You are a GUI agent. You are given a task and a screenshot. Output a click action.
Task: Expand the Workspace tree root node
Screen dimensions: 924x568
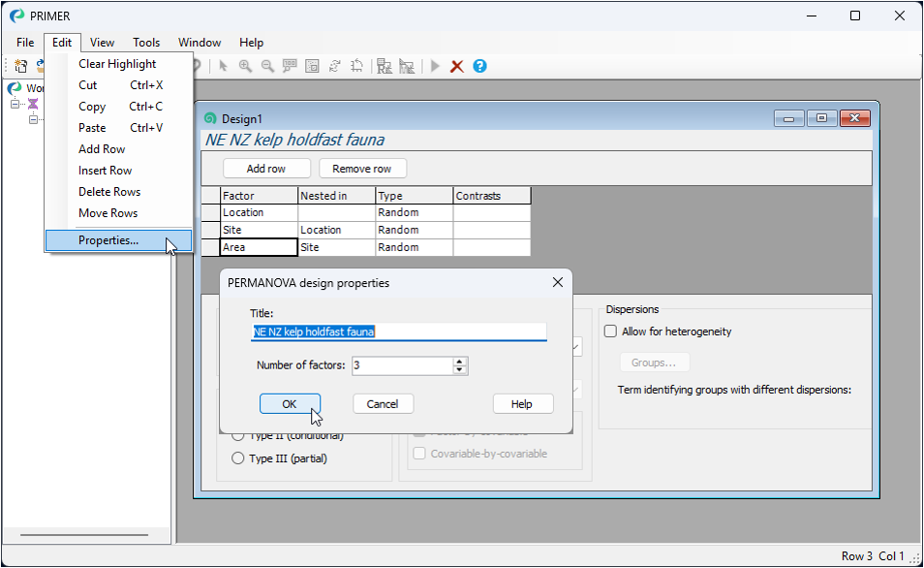coord(15,104)
